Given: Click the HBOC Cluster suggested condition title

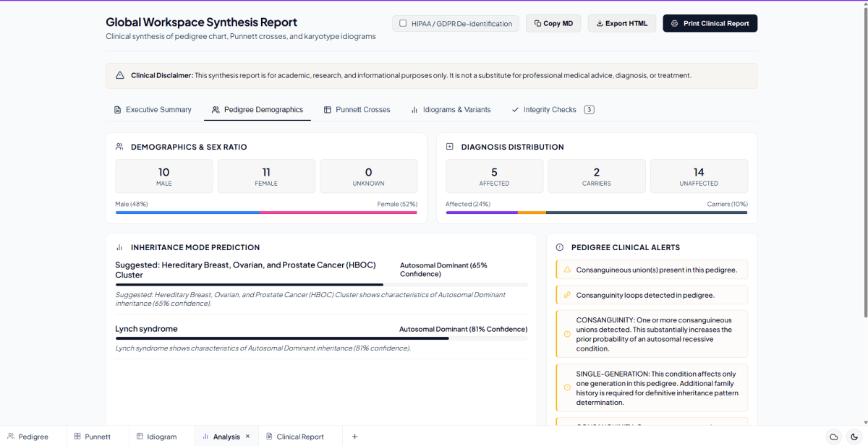Looking at the screenshot, I should point(246,270).
